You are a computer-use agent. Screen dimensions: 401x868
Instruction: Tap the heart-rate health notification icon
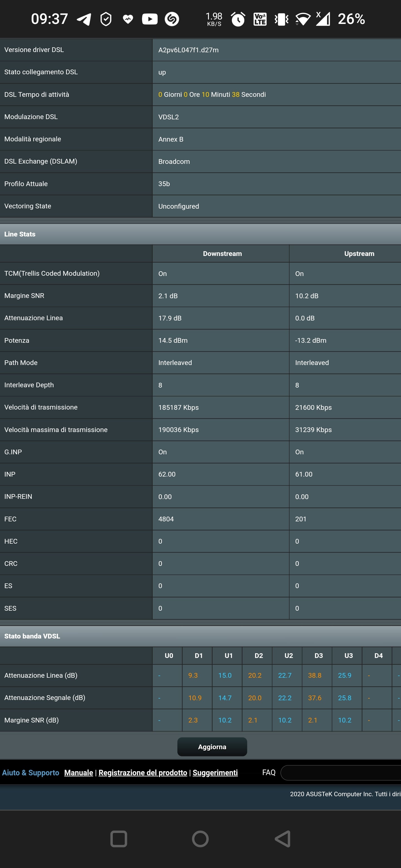click(128, 19)
